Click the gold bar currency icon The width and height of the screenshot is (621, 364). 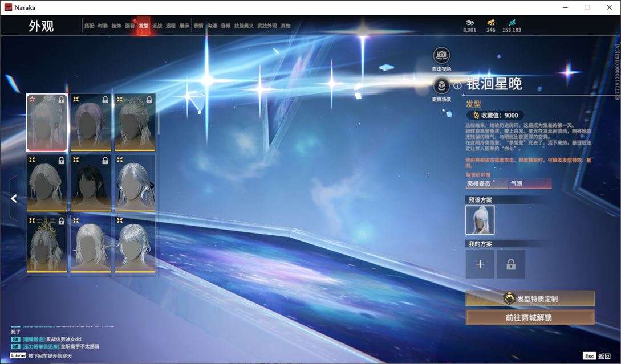click(491, 23)
